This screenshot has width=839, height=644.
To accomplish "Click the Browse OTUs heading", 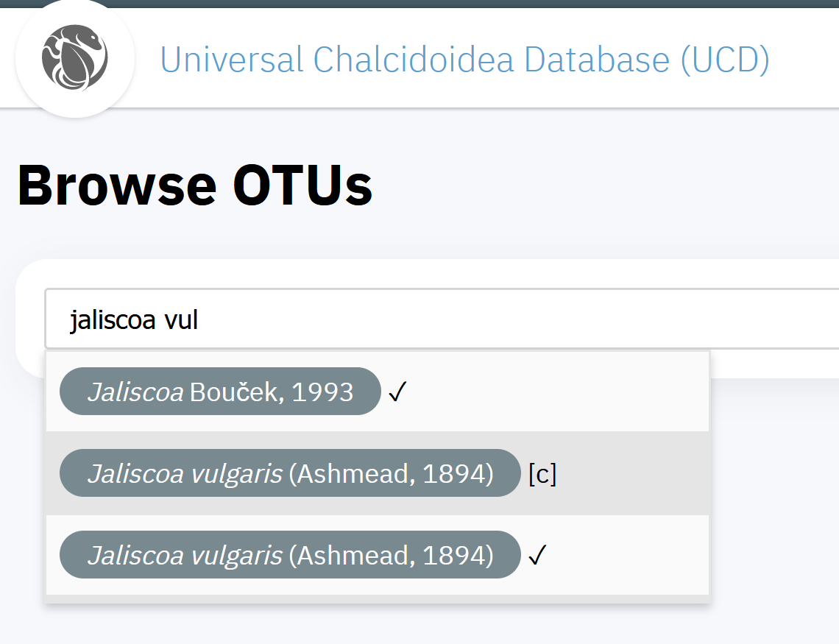I will click(195, 185).
